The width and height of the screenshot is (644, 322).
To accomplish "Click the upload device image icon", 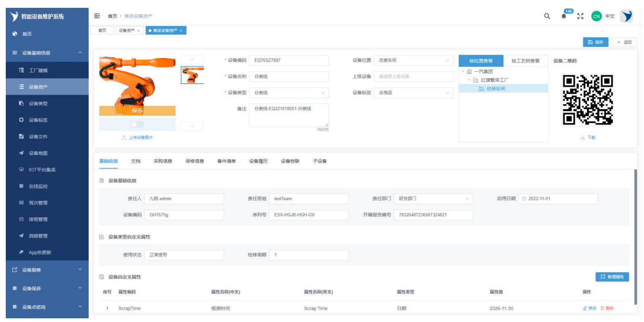I will coord(124,138).
